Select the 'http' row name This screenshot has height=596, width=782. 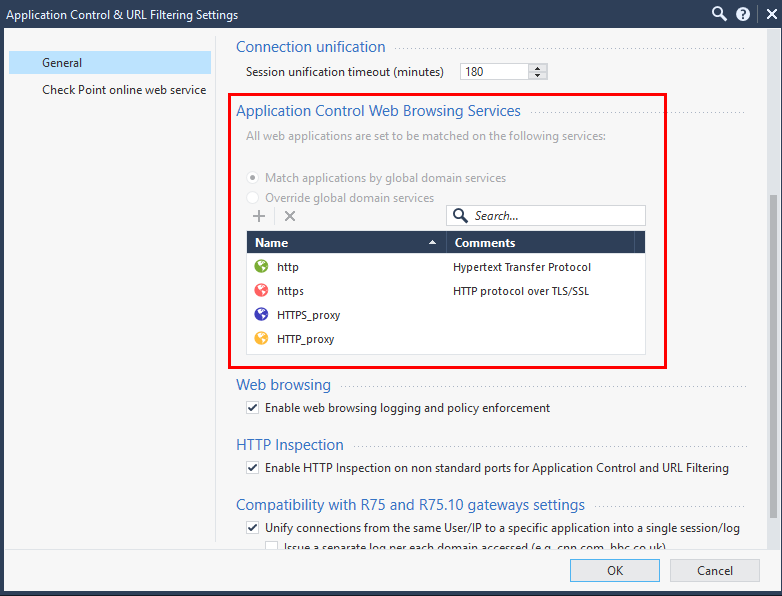tap(288, 267)
